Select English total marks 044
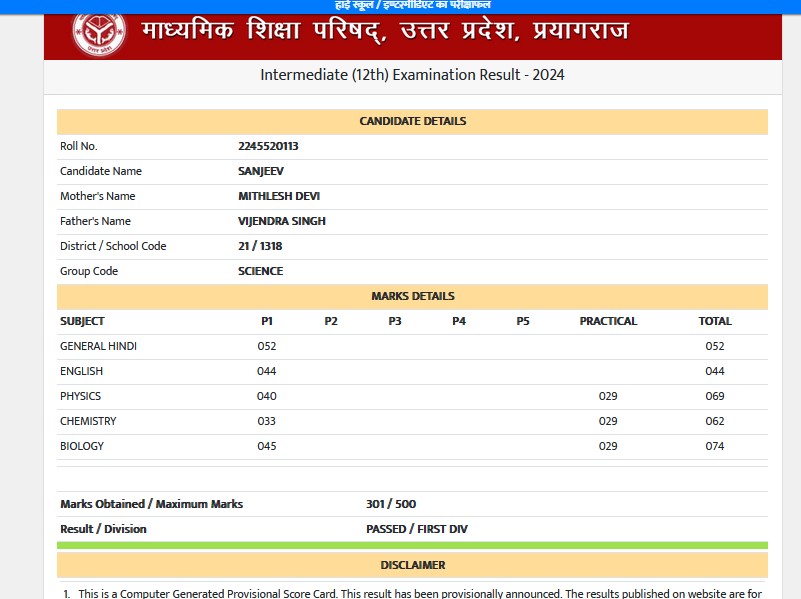Screen dimensions: 801x599 (x=715, y=371)
